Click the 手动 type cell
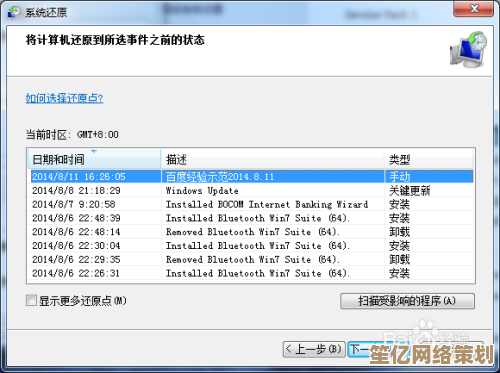The image size is (500, 373). tap(400, 177)
